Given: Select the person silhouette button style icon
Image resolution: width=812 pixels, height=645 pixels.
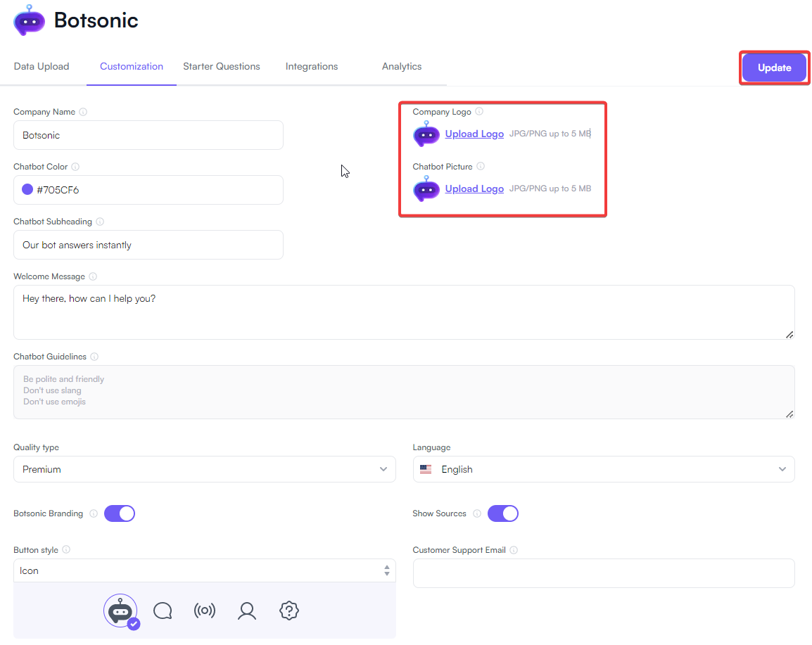Looking at the screenshot, I should pos(247,611).
